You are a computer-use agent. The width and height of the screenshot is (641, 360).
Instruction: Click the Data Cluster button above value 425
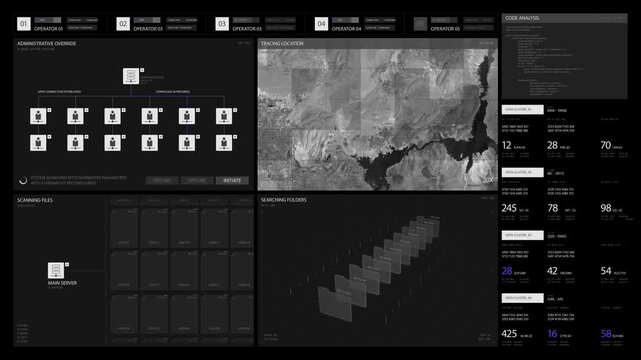(522, 298)
